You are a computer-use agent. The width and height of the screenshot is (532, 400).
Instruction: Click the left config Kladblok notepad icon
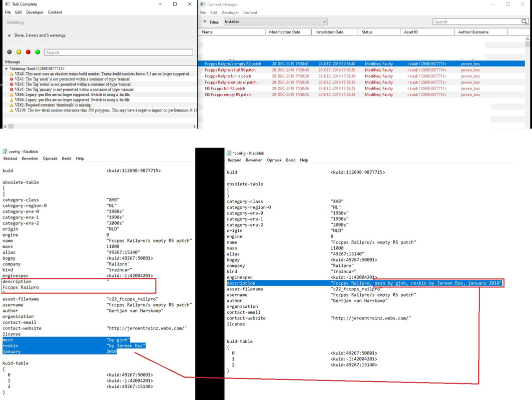(x=5, y=151)
